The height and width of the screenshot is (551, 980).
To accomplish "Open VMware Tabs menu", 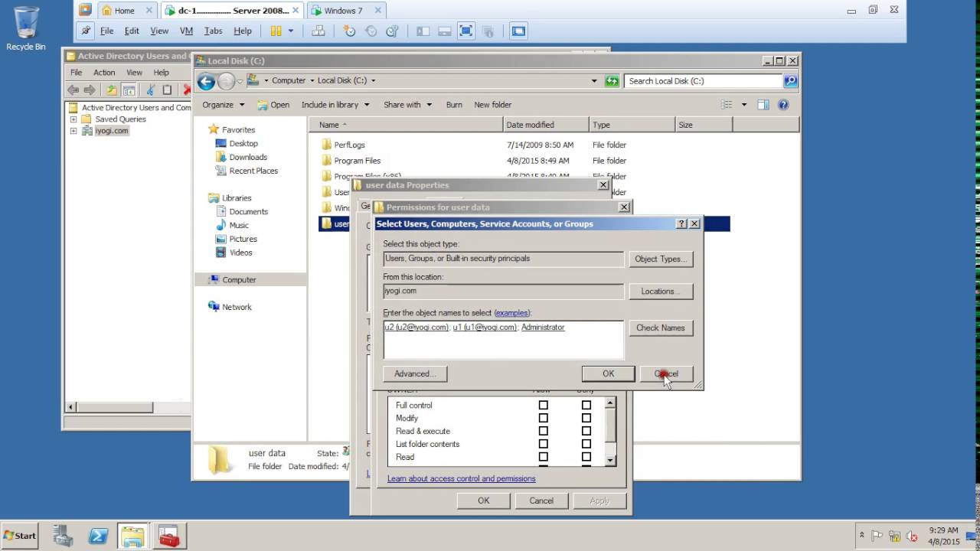I will (213, 31).
